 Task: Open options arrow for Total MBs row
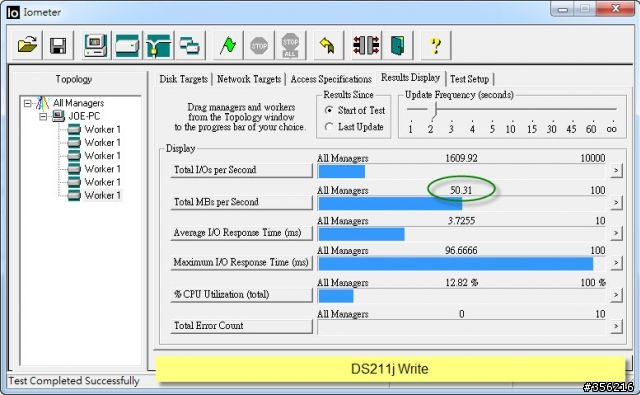coord(616,202)
